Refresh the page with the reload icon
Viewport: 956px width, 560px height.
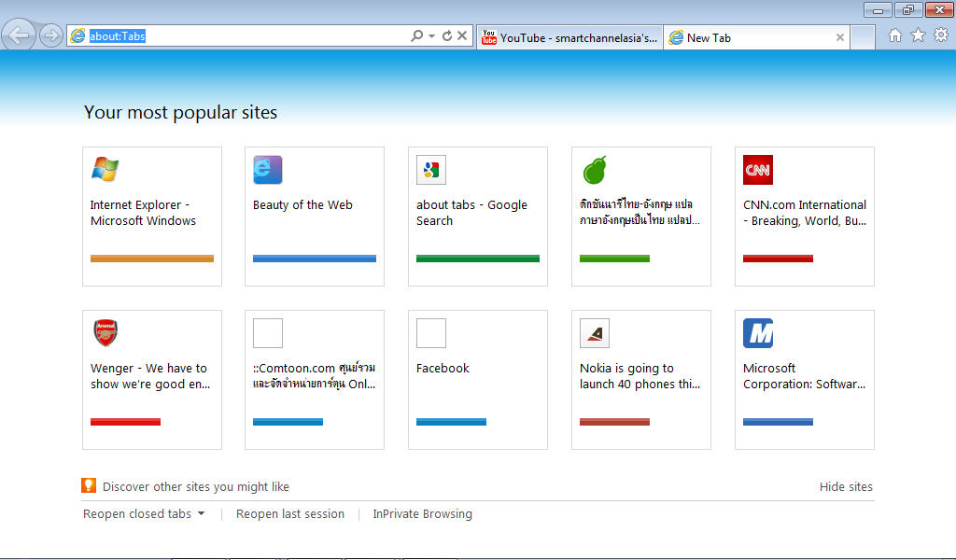(447, 36)
